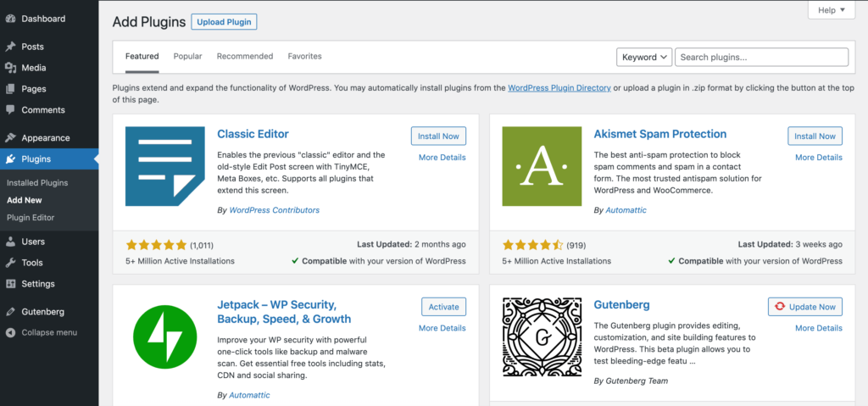Click the '(919)' ratings count
The image size is (868, 406).
coord(576,245)
